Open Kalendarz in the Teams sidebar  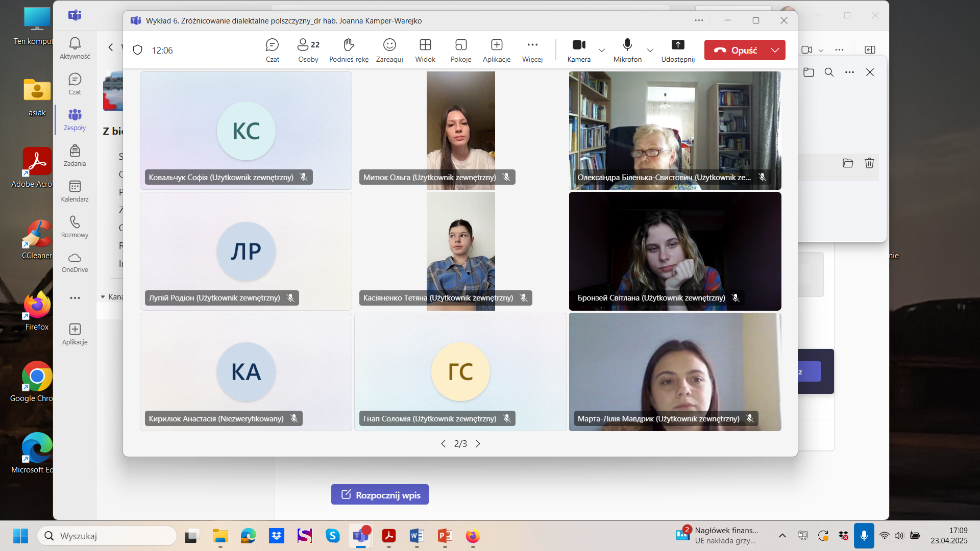tap(75, 191)
